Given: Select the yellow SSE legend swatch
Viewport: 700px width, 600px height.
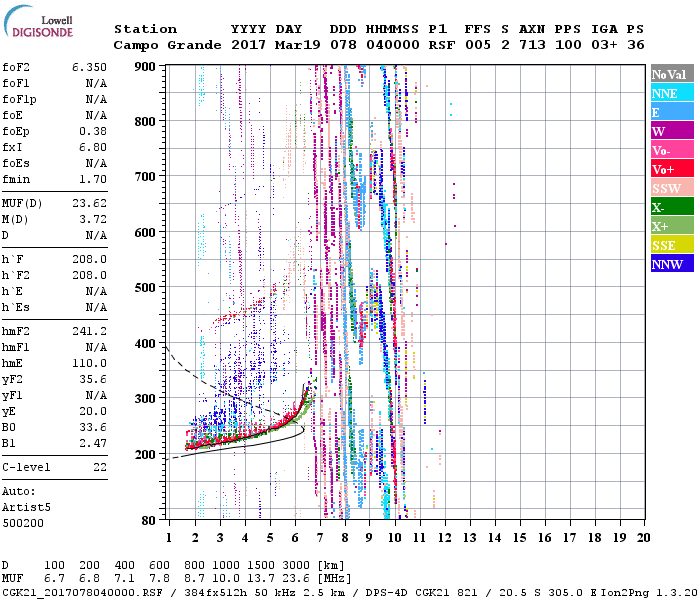Looking at the screenshot, I should 671,245.
